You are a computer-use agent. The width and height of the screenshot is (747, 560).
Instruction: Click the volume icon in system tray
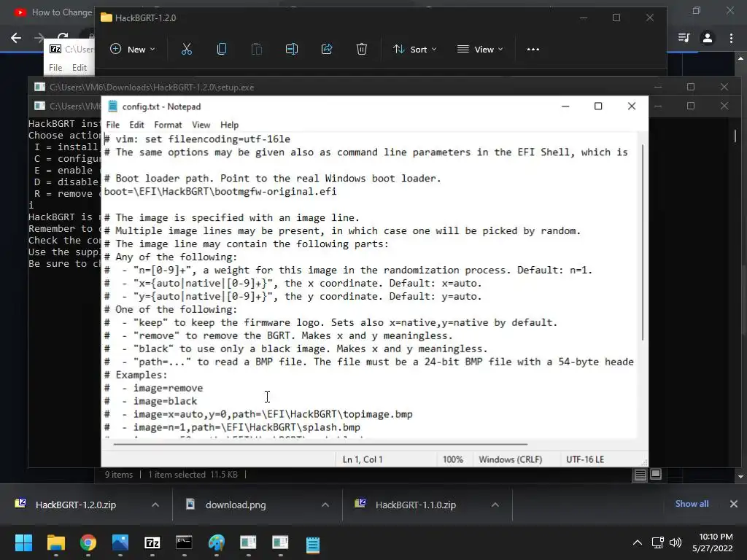pyautogui.click(x=675, y=542)
